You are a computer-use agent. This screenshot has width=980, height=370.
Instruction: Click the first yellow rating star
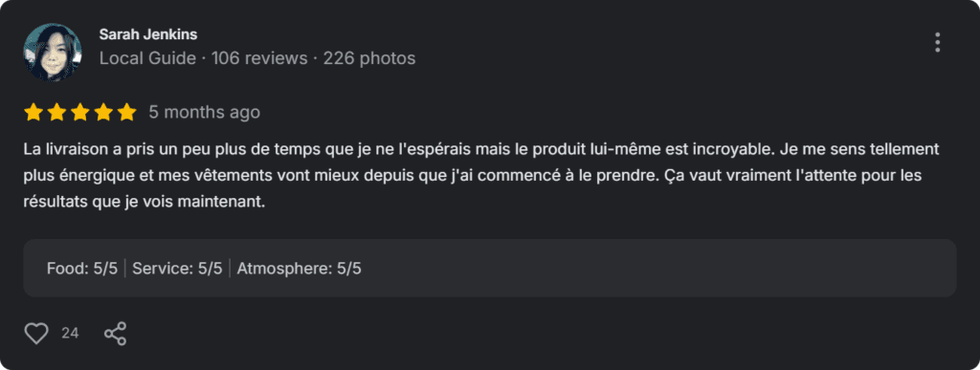pyautogui.click(x=33, y=112)
